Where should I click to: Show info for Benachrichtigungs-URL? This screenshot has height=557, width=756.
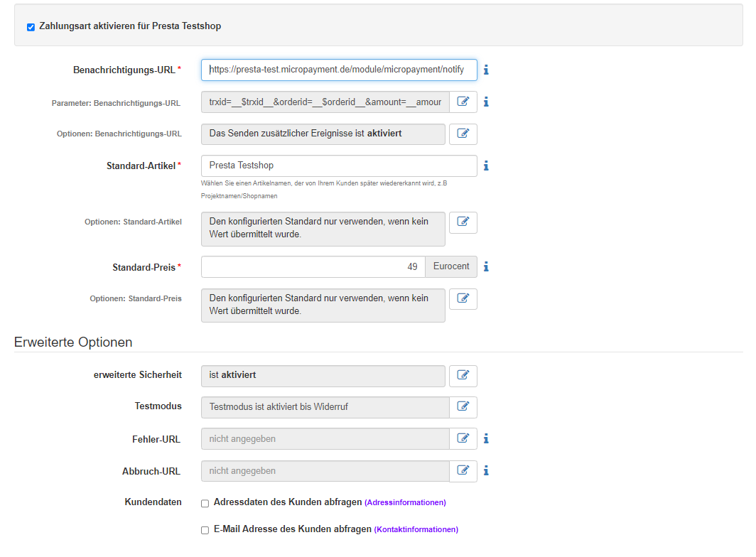pyautogui.click(x=486, y=70)
